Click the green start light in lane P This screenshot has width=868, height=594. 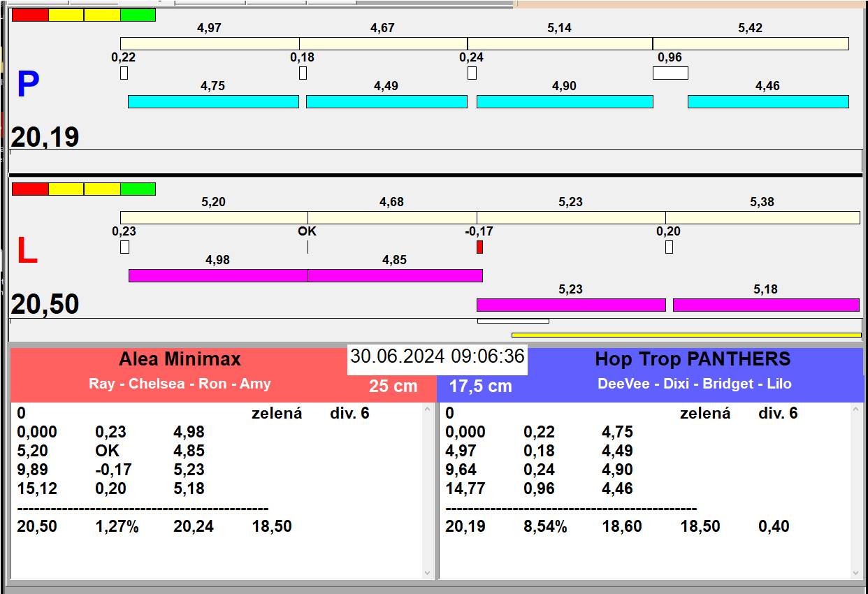(x=138, y=15)
